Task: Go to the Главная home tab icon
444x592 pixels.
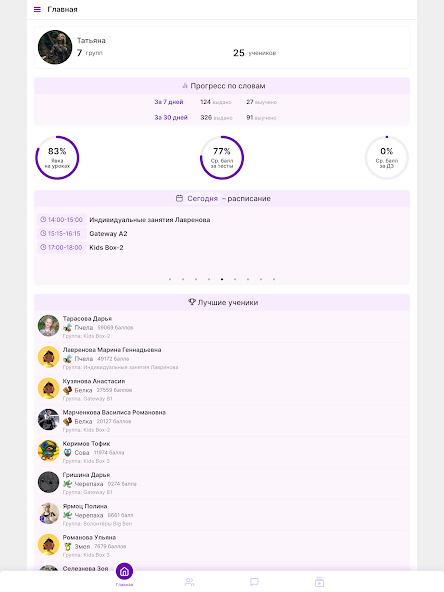Action: coord(124,572)
